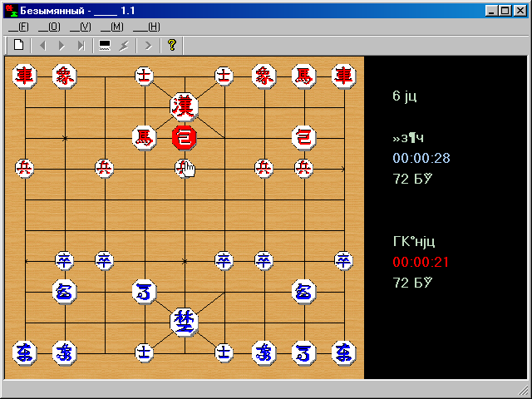
Task: Jump to last move with skip-to-end icon
Action: (x=81, y=45)
